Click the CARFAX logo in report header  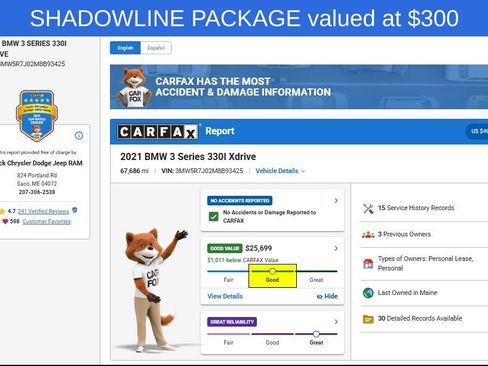pos(158,132)
